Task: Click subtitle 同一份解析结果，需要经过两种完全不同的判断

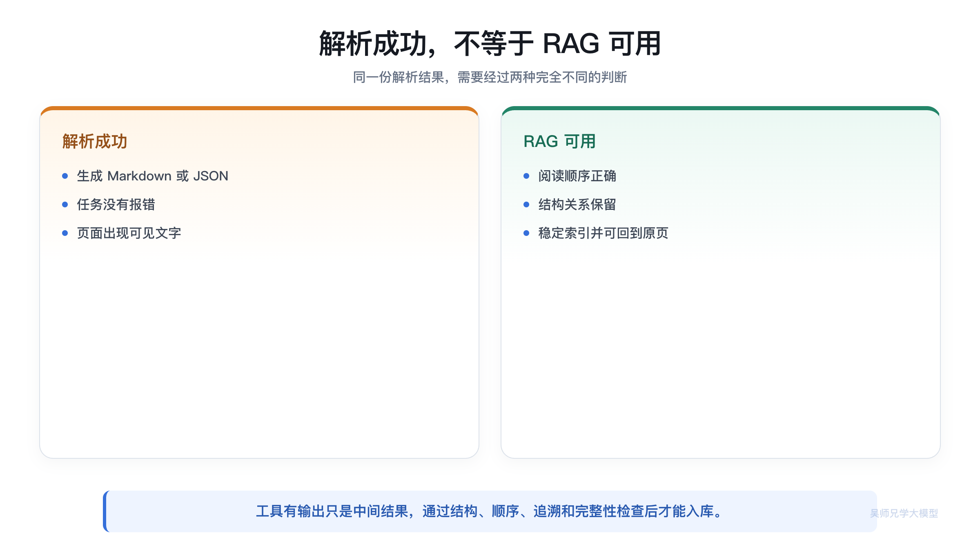Action: (x=490, y=77)
